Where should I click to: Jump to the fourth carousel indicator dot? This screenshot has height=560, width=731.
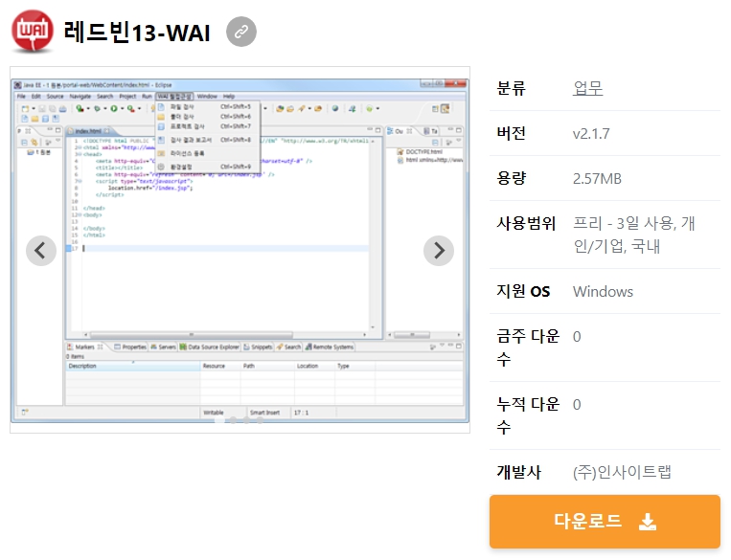(x=260, y=420)
